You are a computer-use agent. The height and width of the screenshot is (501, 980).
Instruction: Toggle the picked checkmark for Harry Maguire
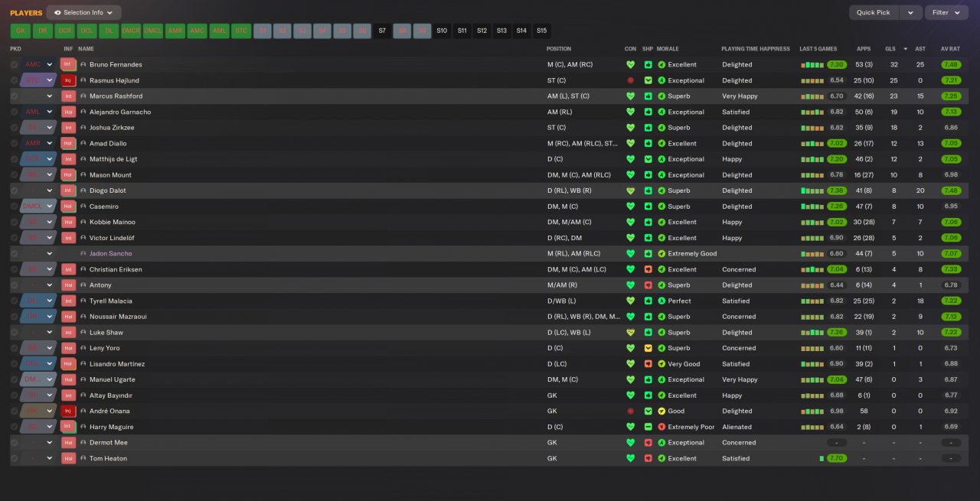[x=14, y=427]
